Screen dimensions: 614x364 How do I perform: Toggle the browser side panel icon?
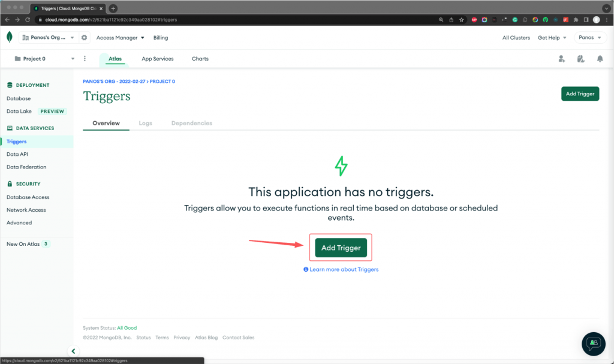[586, 20]
